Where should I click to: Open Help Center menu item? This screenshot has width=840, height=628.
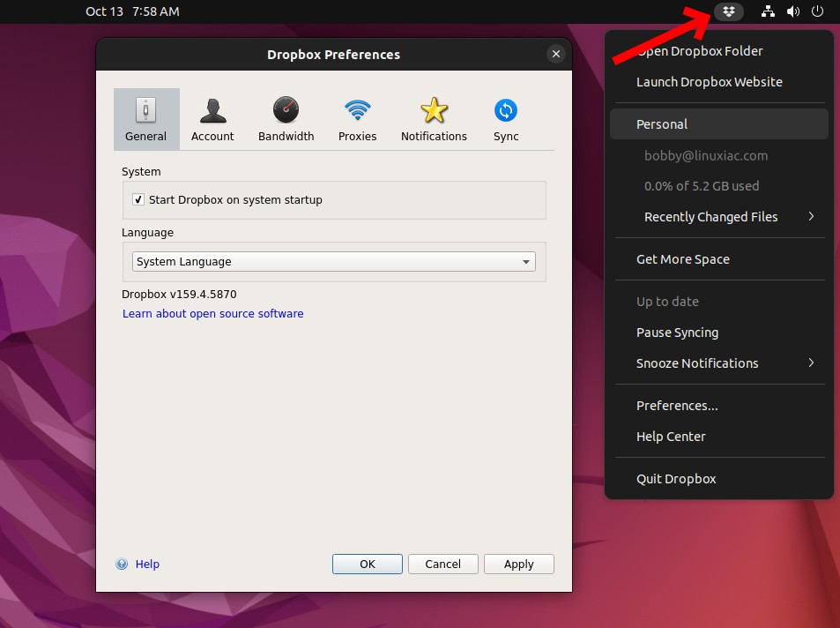pos(719,437)
